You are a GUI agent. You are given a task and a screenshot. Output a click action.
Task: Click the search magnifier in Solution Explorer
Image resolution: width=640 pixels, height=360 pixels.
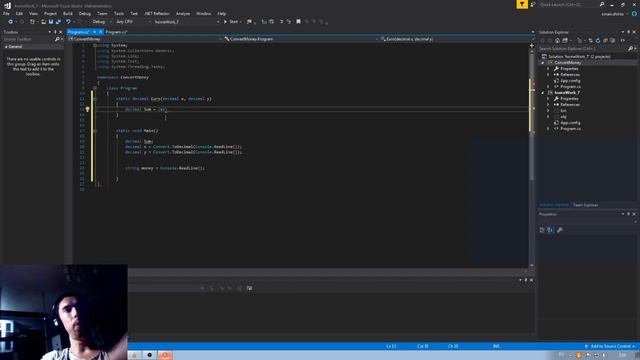tap(630, 49)
